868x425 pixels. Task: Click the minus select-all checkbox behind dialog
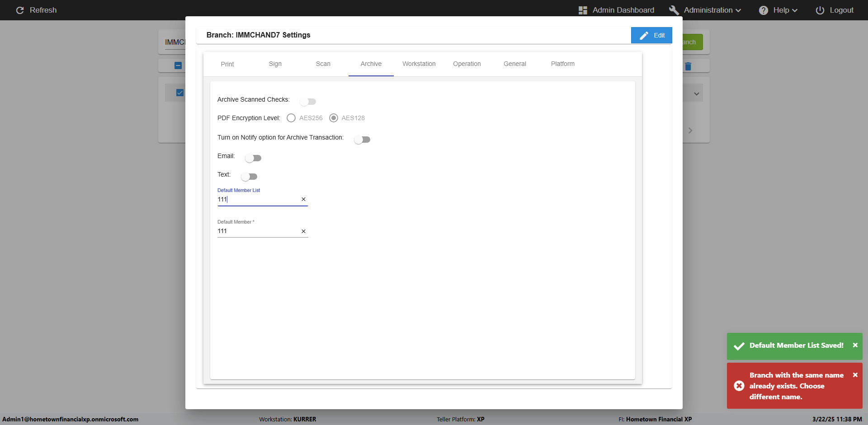178,65
